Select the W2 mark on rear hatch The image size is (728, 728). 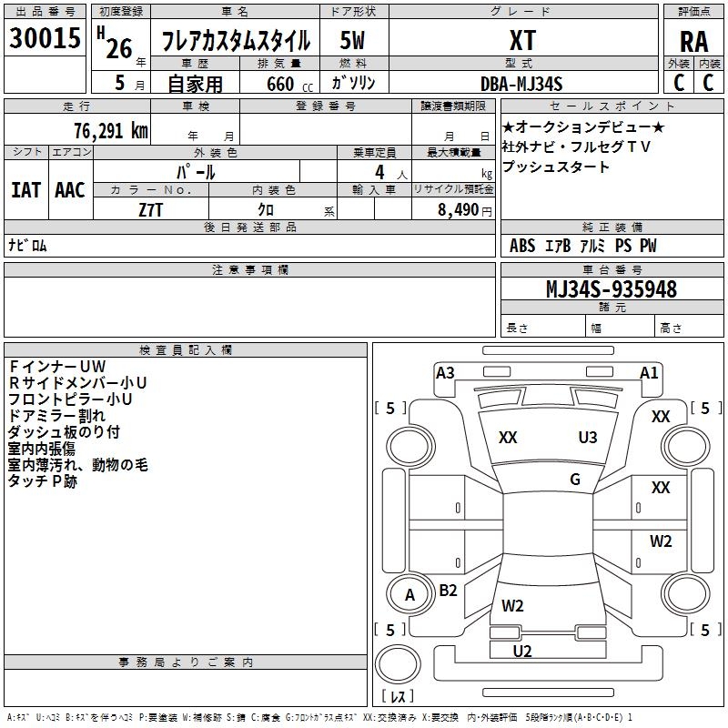tap(512, 606)
